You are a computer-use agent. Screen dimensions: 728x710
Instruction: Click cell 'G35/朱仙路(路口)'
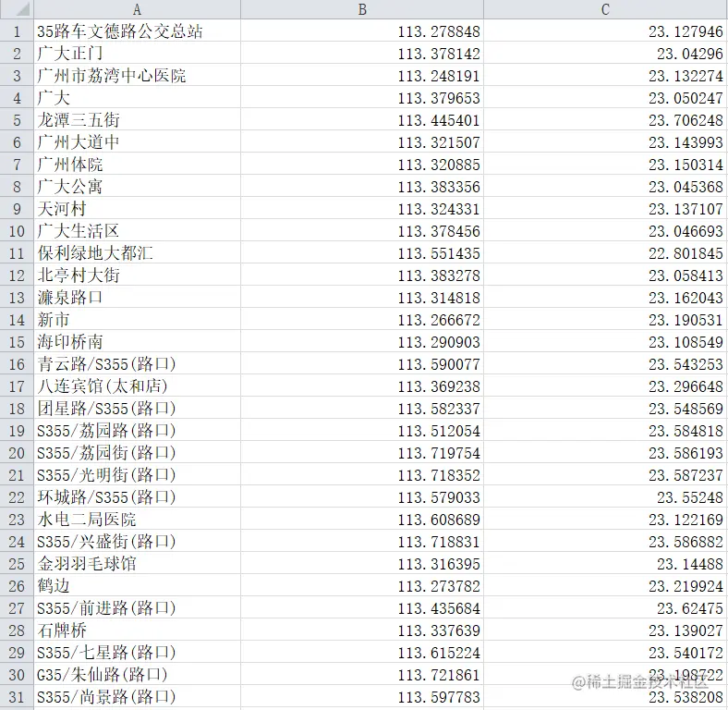click(137, 675)
